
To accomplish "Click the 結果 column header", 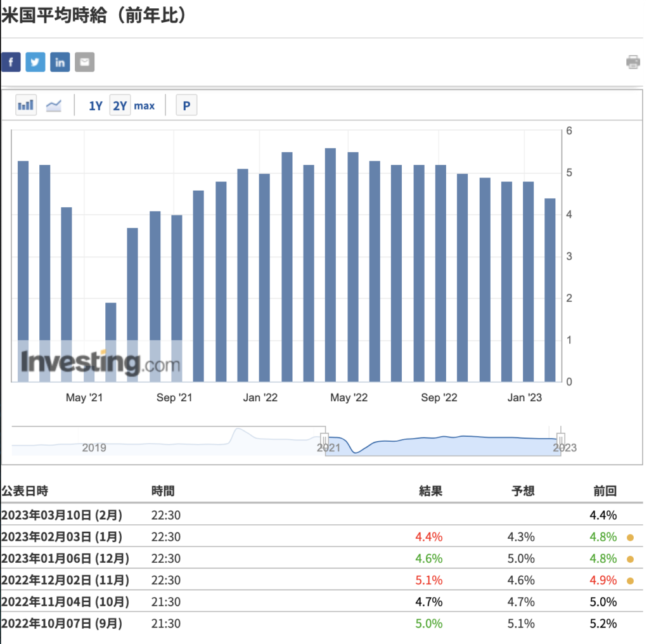I will [x=431, y=491].
